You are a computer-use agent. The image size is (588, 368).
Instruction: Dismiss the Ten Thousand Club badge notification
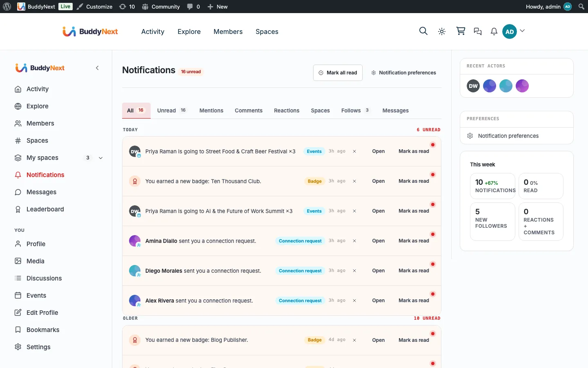click(354, 181)
